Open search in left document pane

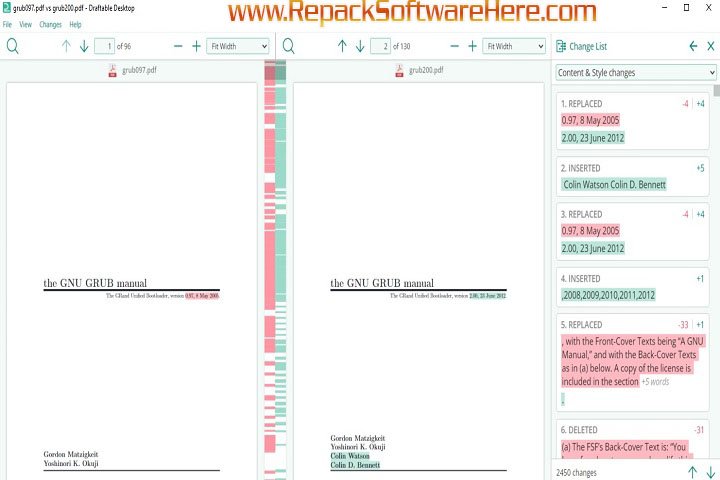13,46
